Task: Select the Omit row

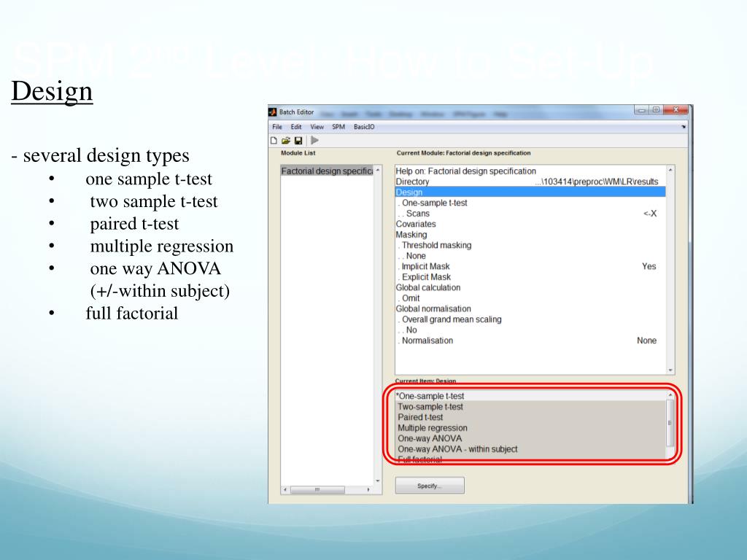Action: pyautogui.click(x=530, y=298)
